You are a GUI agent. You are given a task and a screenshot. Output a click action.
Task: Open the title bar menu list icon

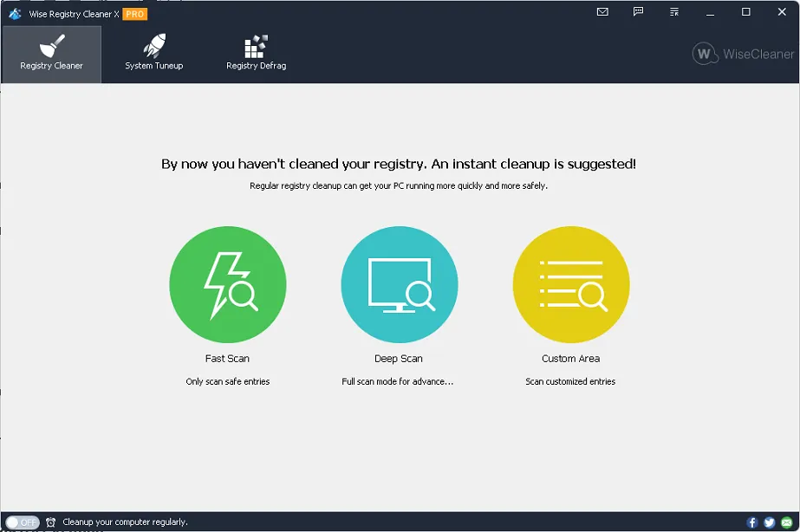674,12
